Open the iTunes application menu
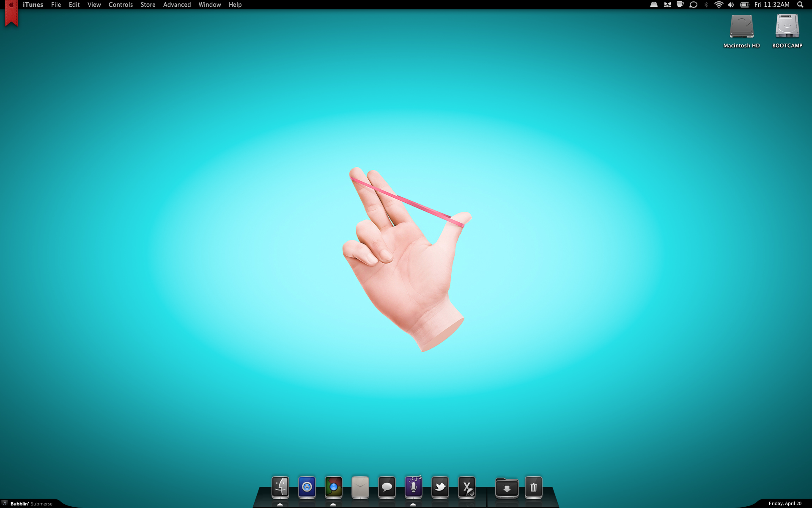 (x=33, y=5)
